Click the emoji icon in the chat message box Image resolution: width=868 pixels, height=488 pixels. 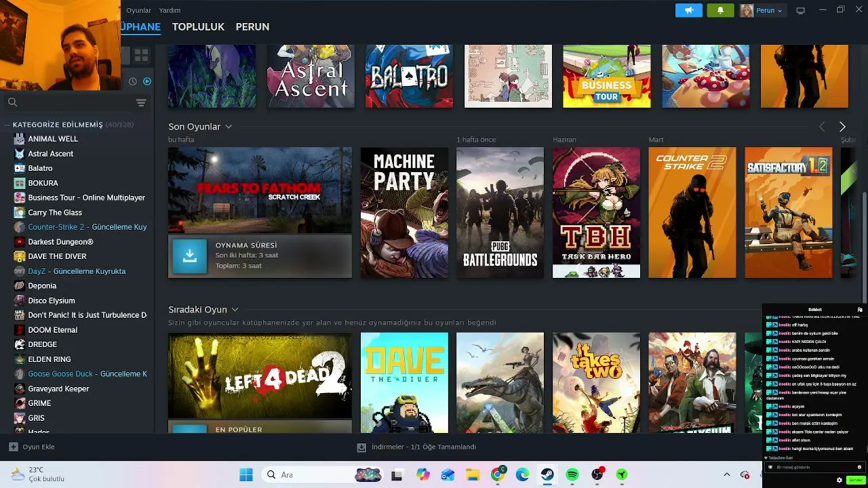click(x=859, y=467)
